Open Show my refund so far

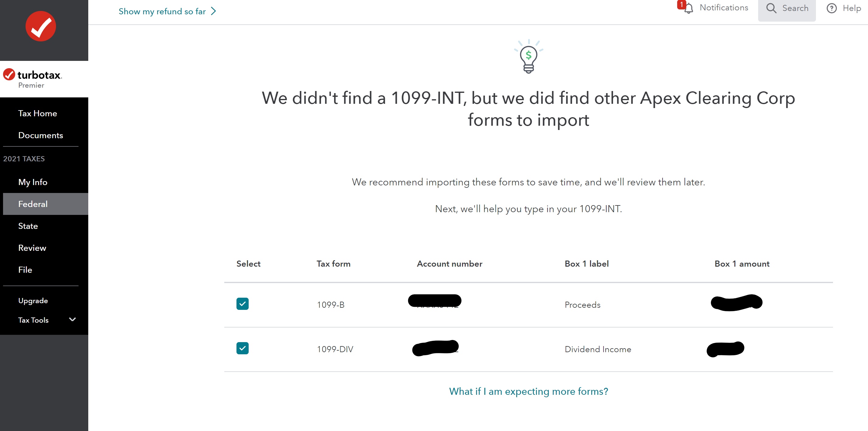click(162, 12)
